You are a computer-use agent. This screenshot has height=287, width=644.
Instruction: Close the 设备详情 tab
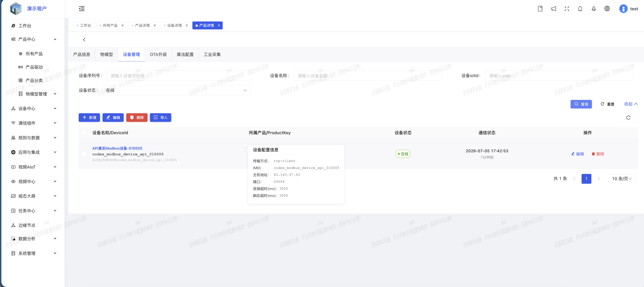coord(187,26)
